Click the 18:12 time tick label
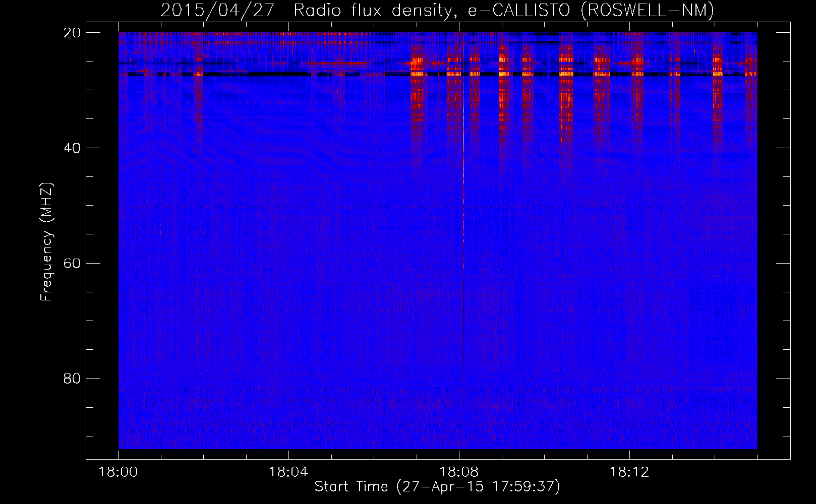Screen dimensions: 816x504 (x=629, y=472)
